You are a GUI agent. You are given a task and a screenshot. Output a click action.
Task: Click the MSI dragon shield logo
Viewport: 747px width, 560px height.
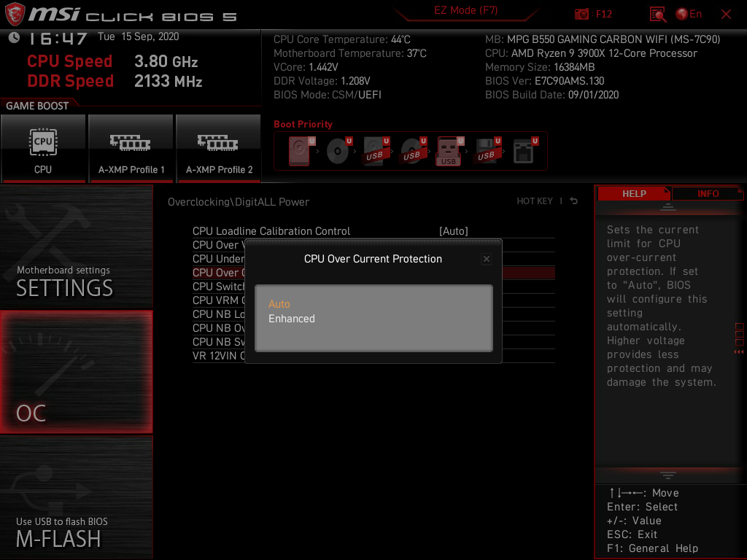pyautogui.click(x=15, y=14)
